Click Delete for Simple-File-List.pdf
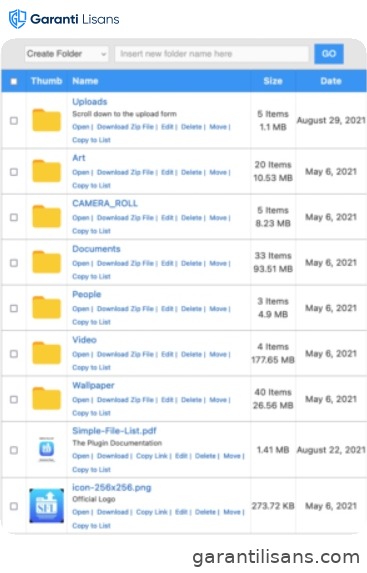Screen dimensions: 367x573 tap(205, 456)
